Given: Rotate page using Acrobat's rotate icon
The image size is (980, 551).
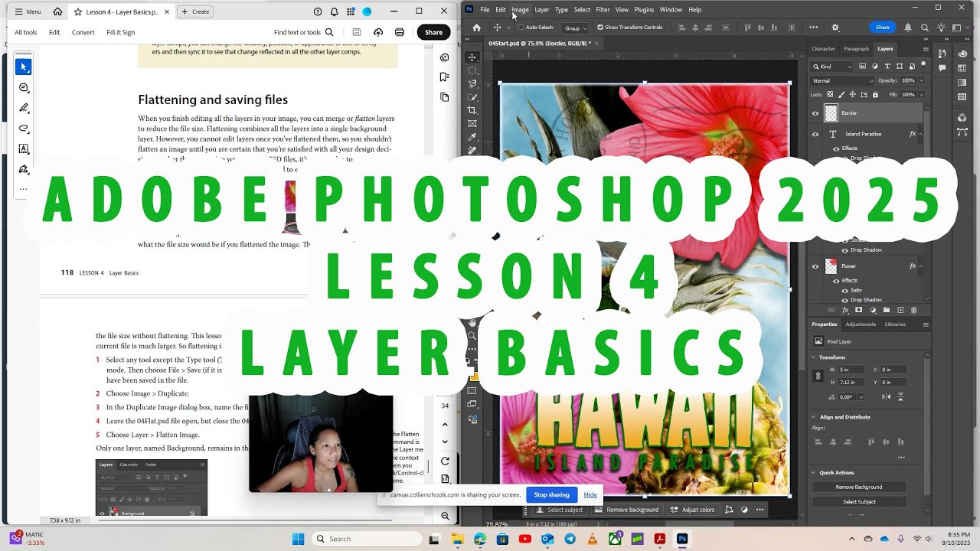Looking at the screenshot, I should point(445,461).
